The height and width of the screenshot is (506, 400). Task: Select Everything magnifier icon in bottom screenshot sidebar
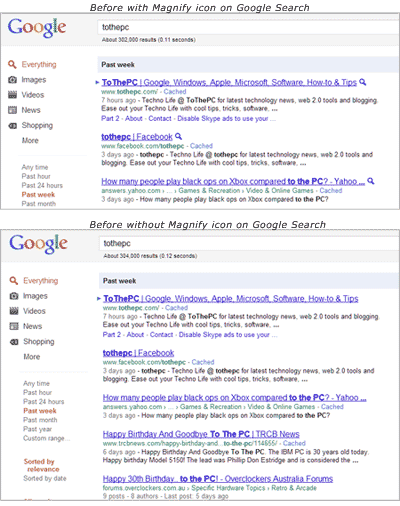(14, 281)
